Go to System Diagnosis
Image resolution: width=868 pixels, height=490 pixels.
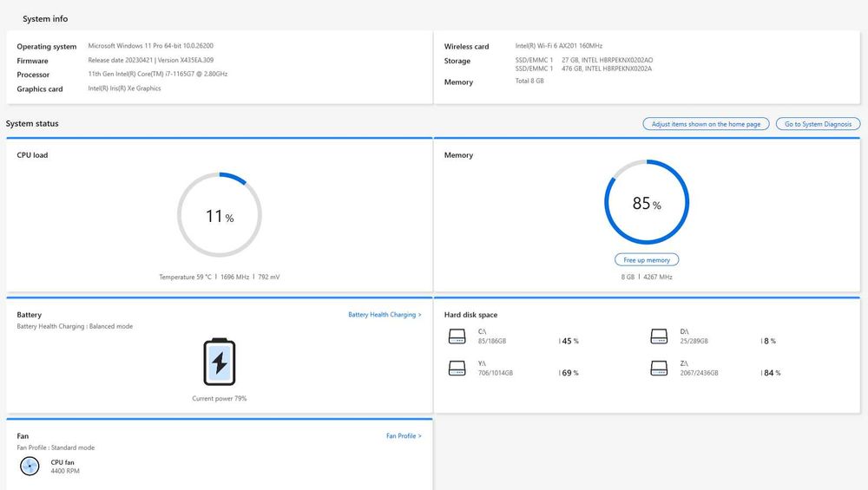point(818,124)
